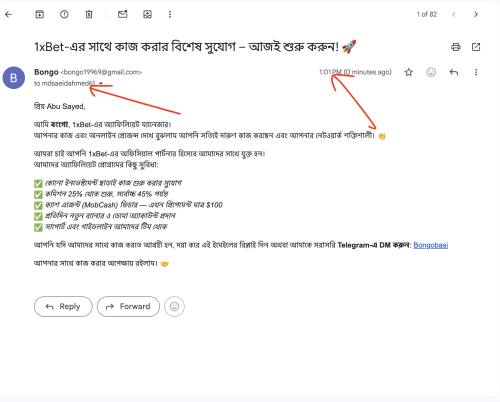Report this email as spam
The height and width of the screenshot is (402, 500).
(64, 14)
